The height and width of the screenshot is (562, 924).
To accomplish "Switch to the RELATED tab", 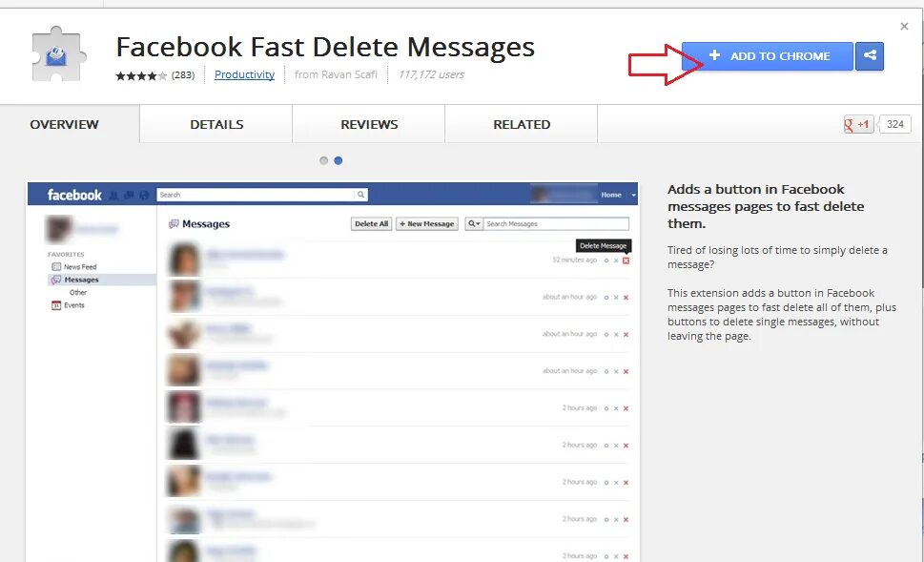I will tap(521, 123).
